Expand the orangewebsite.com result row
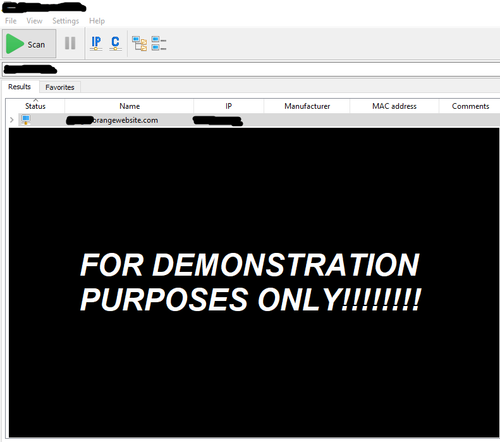Screen dimensions: 500x442 tap(12, 120)
